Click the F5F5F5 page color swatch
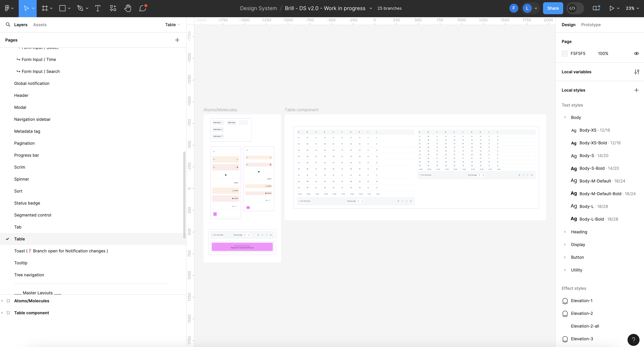 pos(565,53)
